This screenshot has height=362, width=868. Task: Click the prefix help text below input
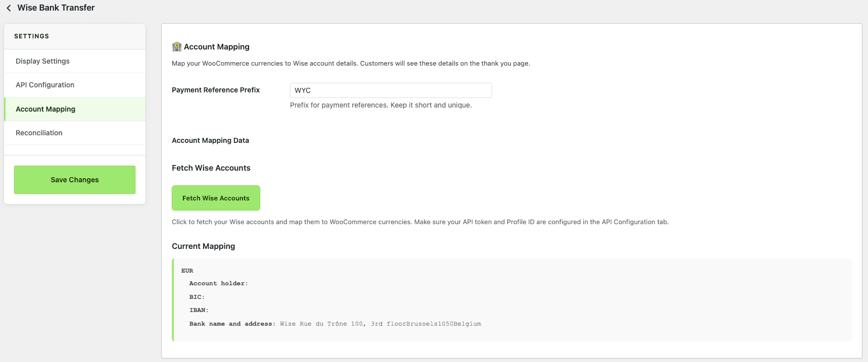tap(380, 105)
